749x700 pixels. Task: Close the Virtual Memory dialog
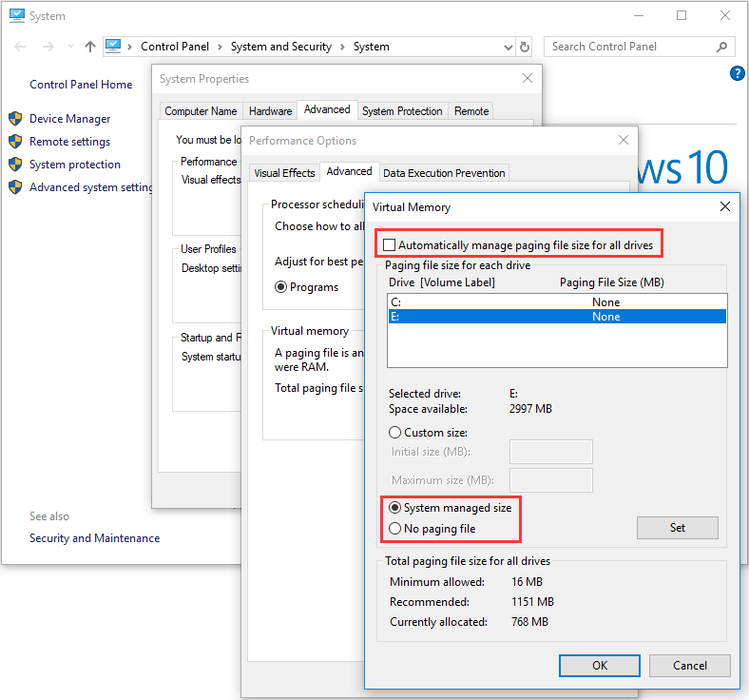tap(724, 207)
